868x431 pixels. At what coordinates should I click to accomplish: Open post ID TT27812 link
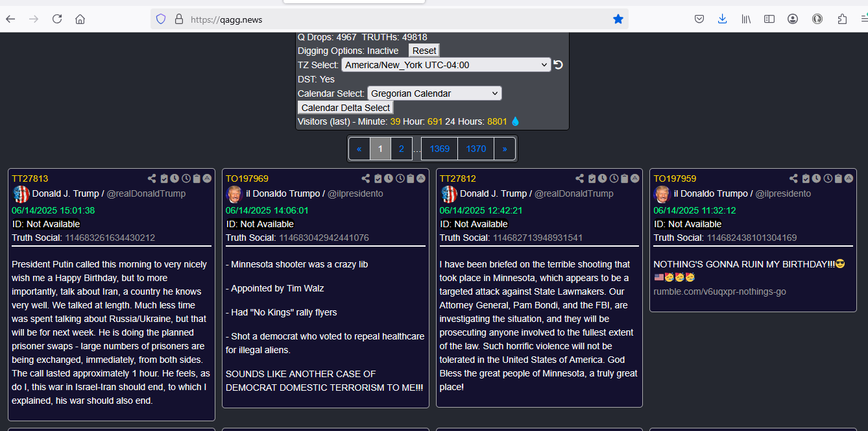[x=458, y=179]
